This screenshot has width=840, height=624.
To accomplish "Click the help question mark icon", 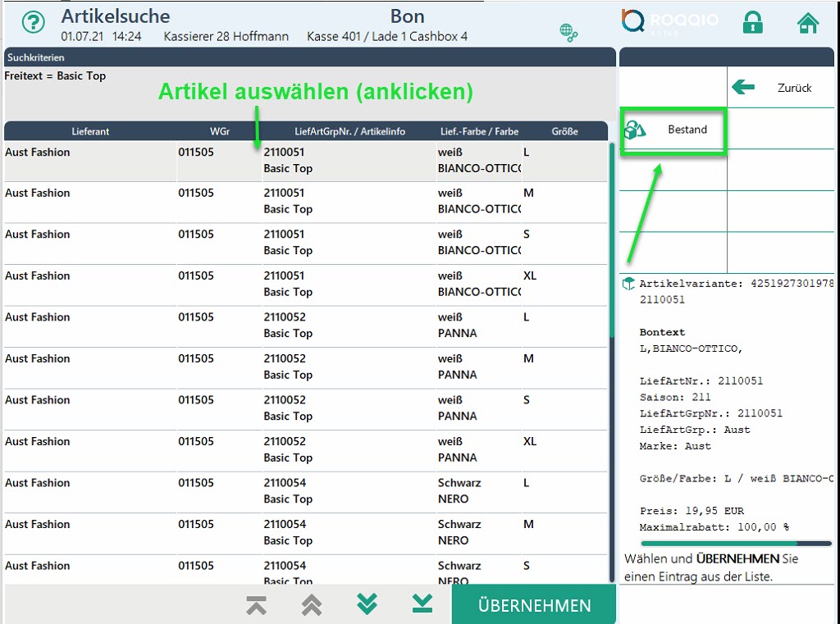I will coord(34,23).
